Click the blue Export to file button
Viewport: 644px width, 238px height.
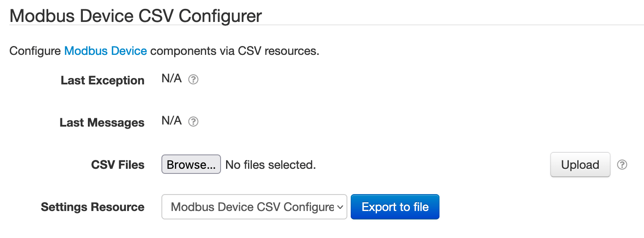[395, 207]
